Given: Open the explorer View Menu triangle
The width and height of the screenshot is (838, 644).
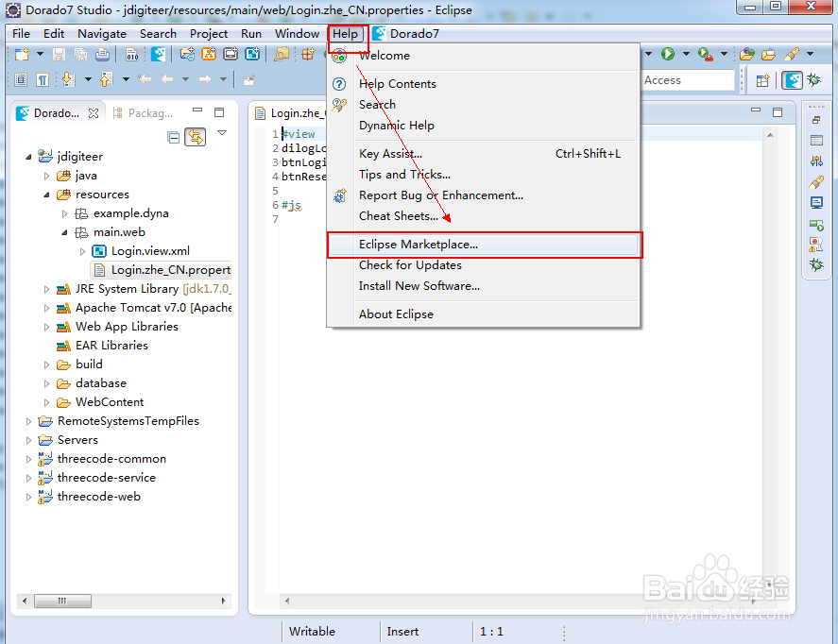Looking at the screenshot, I should tap(222, 132).
